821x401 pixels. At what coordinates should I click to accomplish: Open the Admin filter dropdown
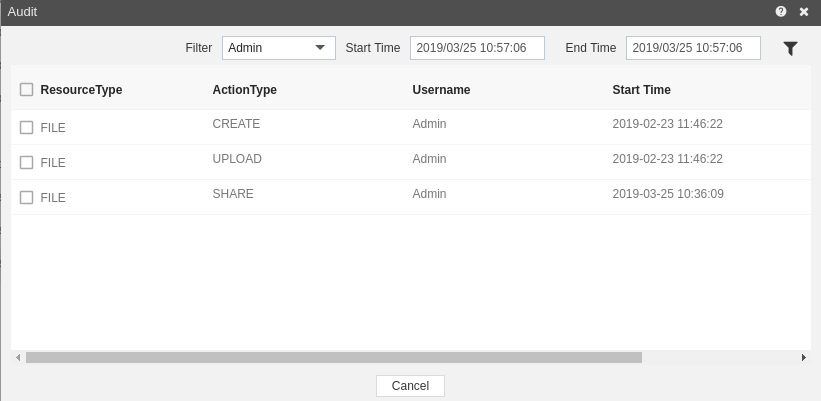279,48
